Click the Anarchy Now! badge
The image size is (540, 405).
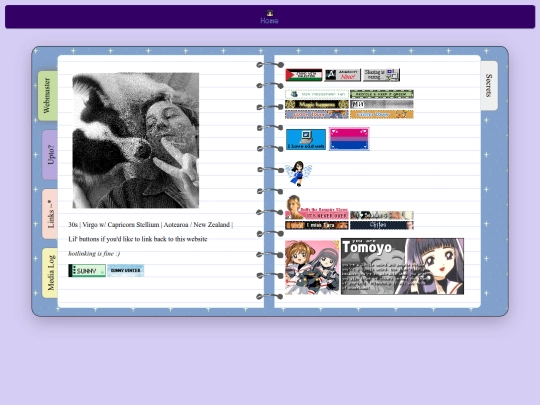point(343,75)
